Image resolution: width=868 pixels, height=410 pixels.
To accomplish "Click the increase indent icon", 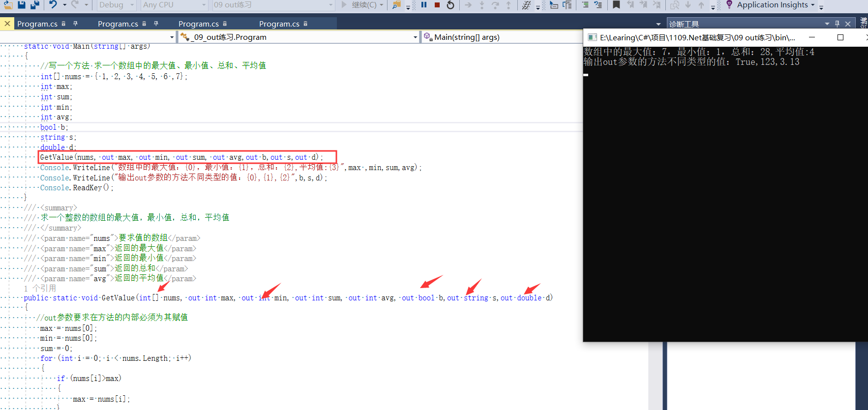I will coord(585,5).
